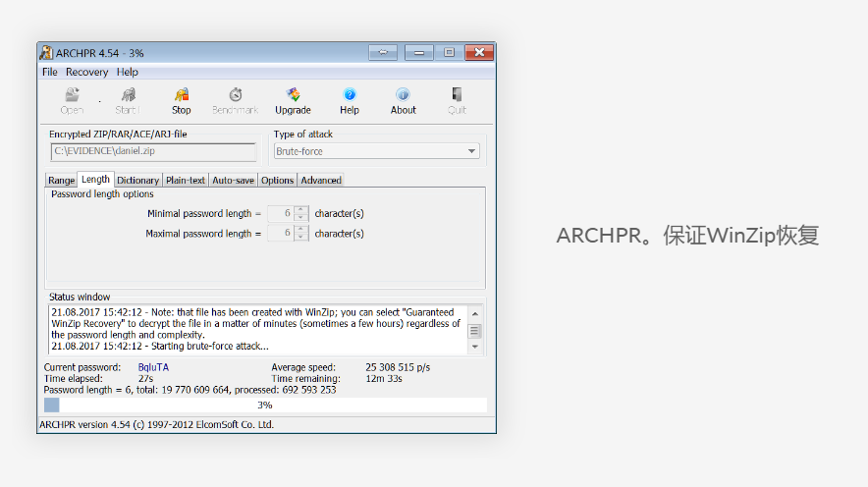
Task: Click the title bar back-arrow button
Action: point(383,52)
